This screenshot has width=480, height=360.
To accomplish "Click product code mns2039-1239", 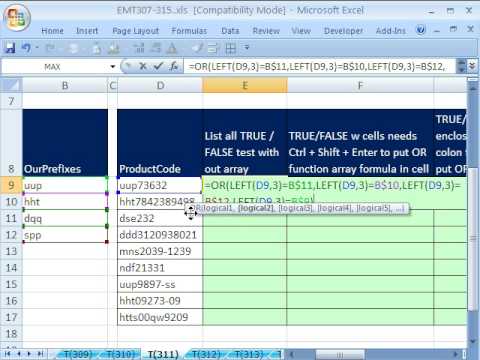I will click(160, 251).
